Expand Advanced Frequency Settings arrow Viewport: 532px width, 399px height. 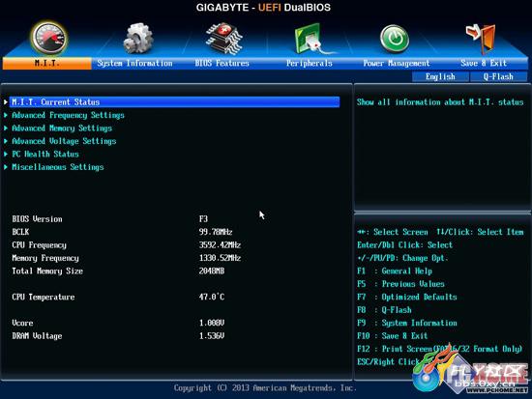click(x=6, y=115)
